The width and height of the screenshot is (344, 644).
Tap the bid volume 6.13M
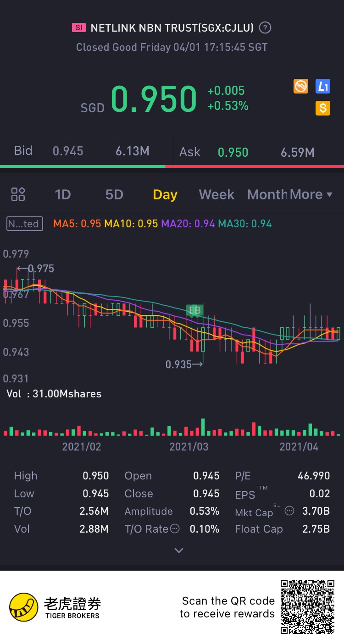(133, 151)
